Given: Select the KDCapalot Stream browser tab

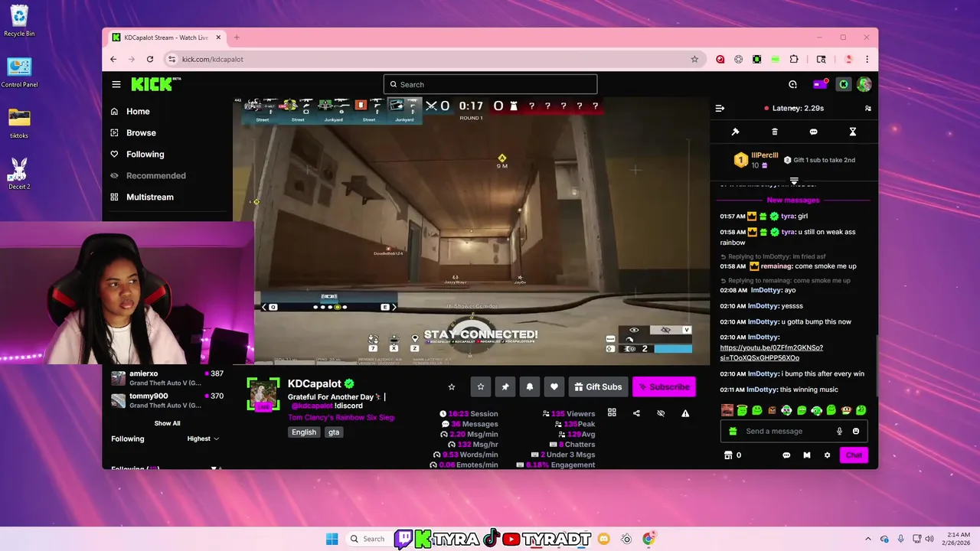Looking at the screenshot, I should coord(165,37).
